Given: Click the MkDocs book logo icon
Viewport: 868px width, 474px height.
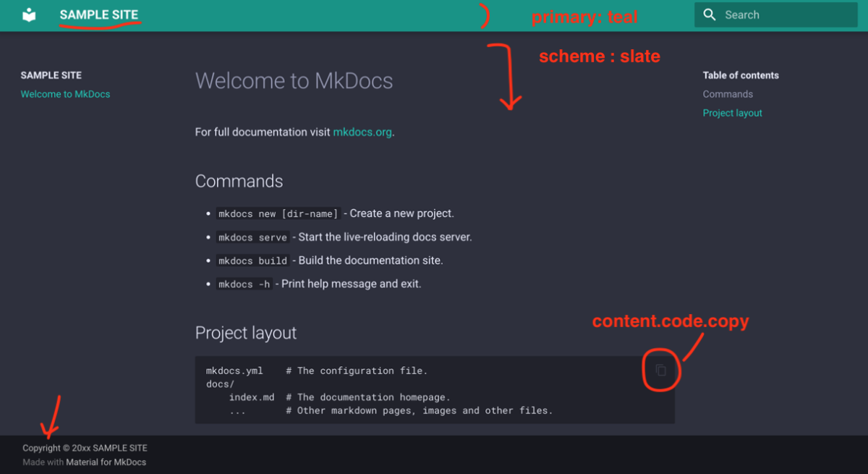Looking at the screenshot, I should pyautogui.click(x=29, y=14).
